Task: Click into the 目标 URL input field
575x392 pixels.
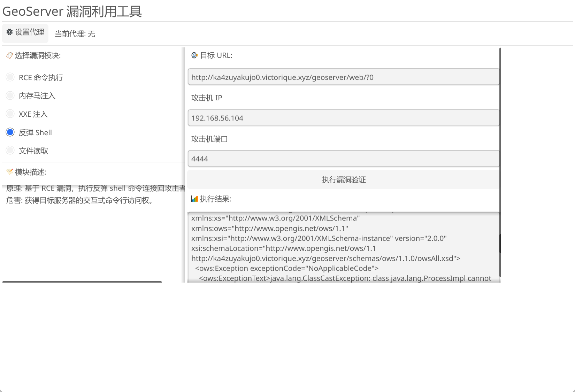Action: 343,77
